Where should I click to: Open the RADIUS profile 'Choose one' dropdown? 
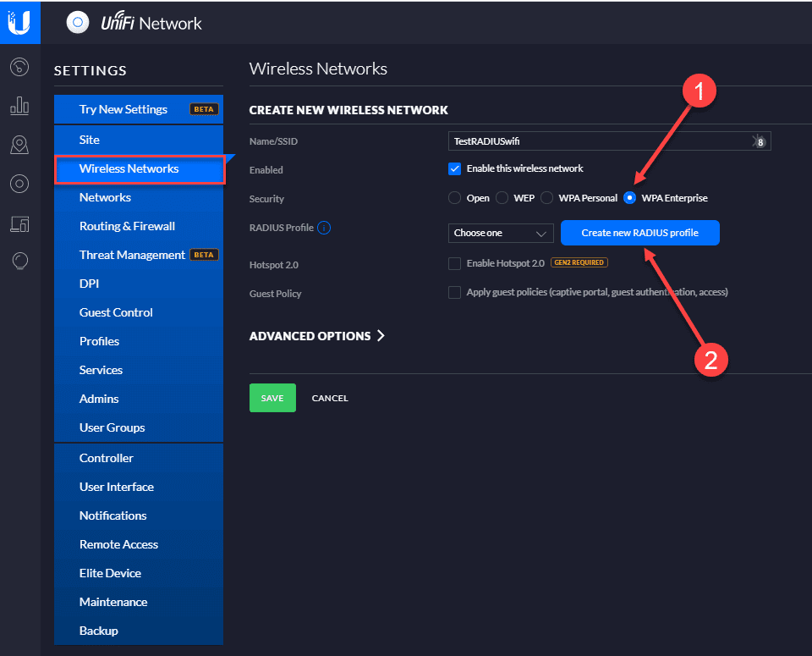pos(501,233)
